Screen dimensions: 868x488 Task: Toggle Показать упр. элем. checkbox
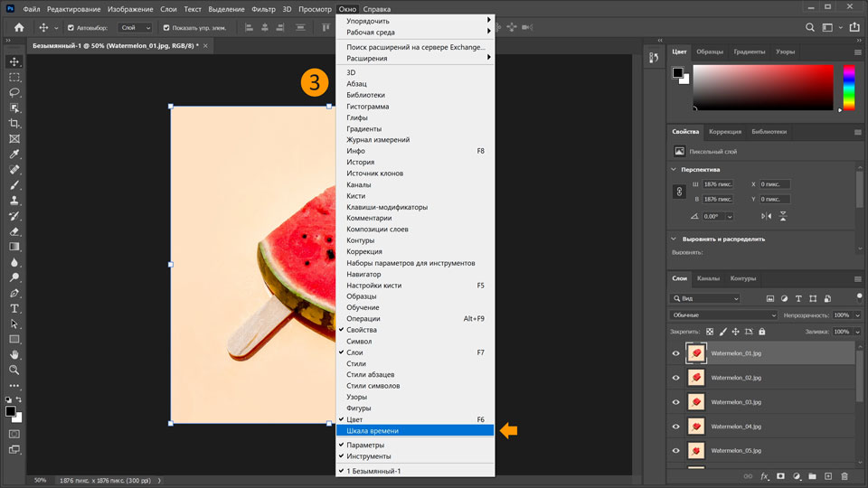pyautogui.click(x=166, y=28)
